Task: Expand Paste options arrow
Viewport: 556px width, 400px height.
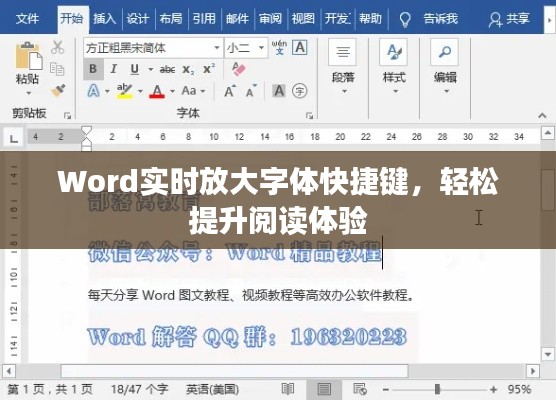Action: 29,93
